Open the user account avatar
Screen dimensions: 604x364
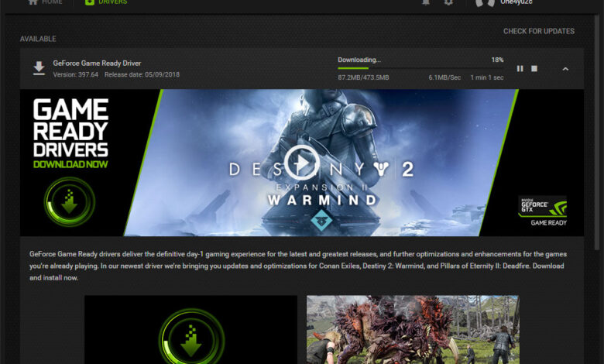485,3
